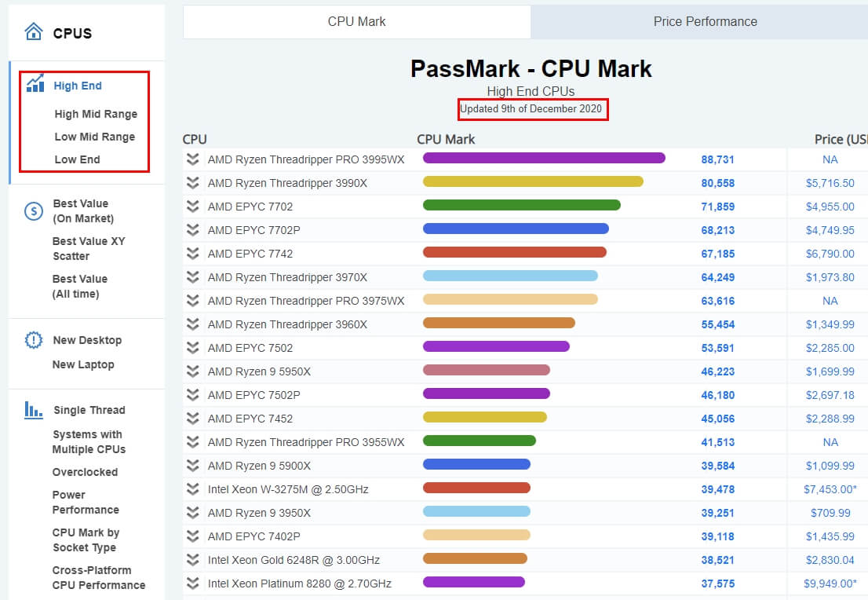Click the $4,955.00 price
The width and height of the screenshot is (868, 600).
[x=830, y=207]
